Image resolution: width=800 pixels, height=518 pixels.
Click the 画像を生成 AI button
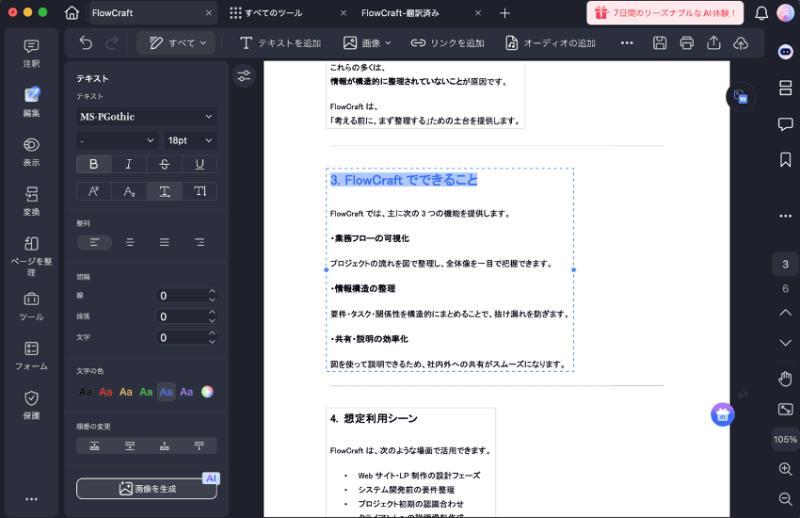146,488
